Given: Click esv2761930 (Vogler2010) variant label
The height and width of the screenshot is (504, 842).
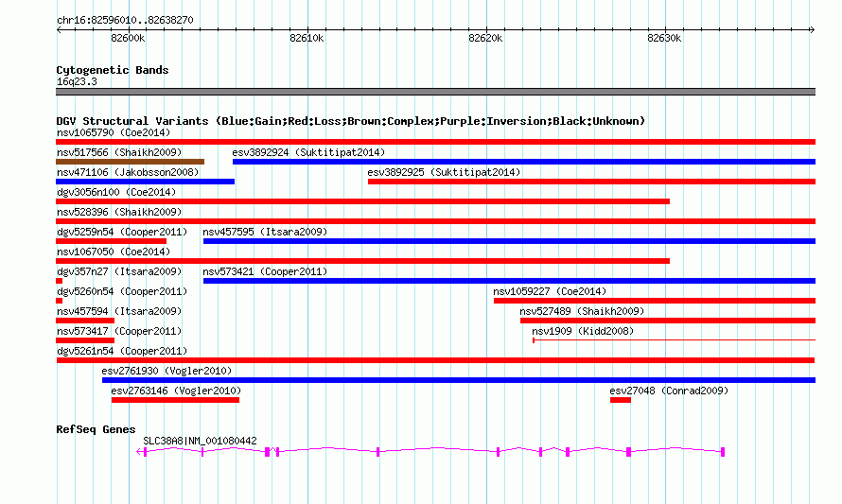Looking at the screenshot, I should [x=167, y=371].
